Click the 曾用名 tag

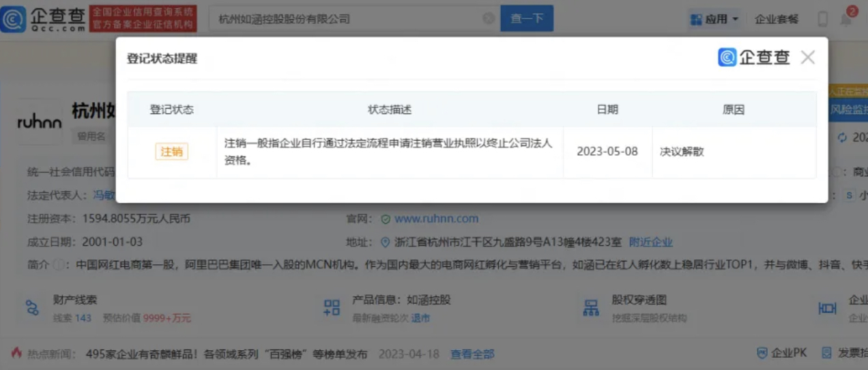pyautogui.click(x=91, y=137)
